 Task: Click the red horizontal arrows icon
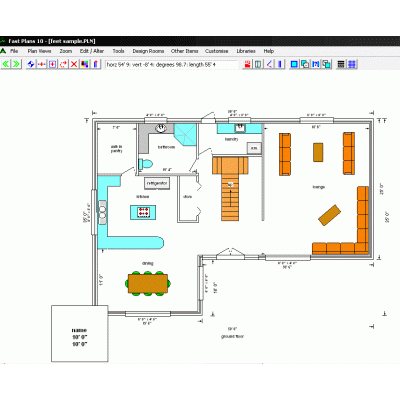point(42,64)
